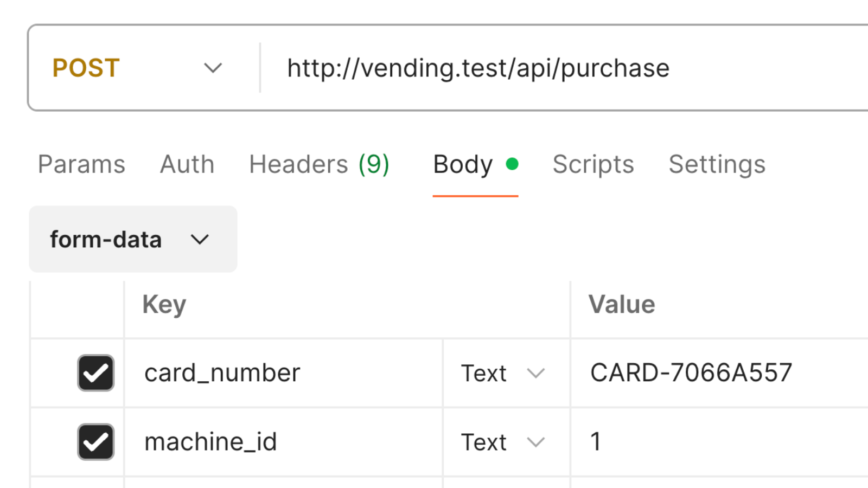Switch to the Params tab
Image resolution: width=868 pixels, height=488 pixels.
point(81,164)
